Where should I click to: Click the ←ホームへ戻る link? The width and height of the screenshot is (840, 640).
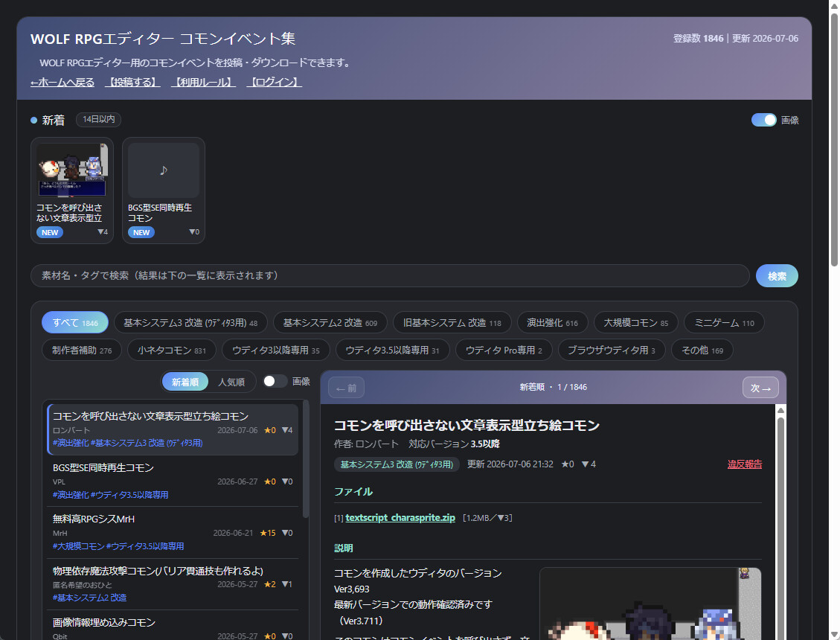[x=62, y=82]
